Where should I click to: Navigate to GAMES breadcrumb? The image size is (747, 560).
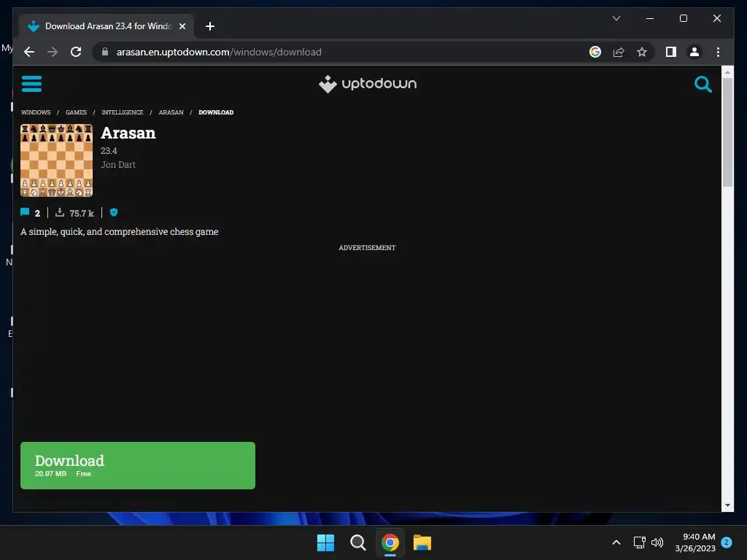(x=76, y=112)
